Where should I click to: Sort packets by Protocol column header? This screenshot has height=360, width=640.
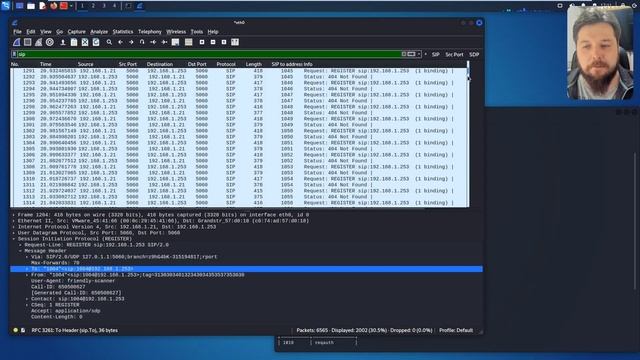point(226,64)
